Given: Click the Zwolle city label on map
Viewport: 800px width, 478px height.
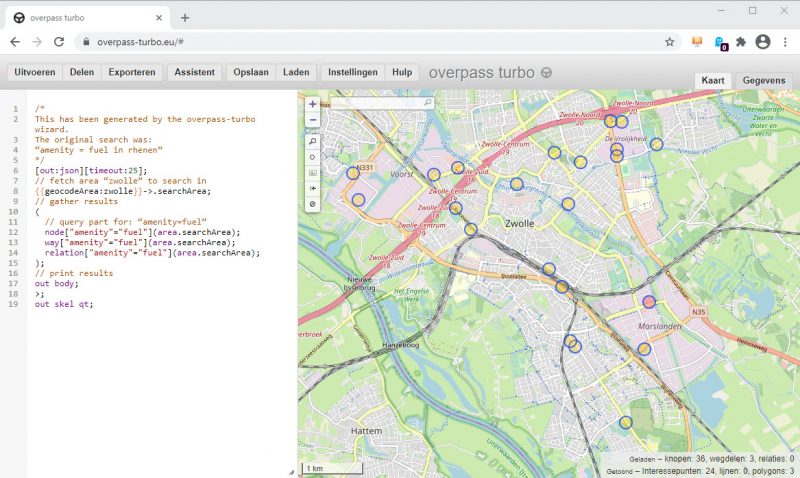Looking at the screenshot, I should click(x=519, y=223).
